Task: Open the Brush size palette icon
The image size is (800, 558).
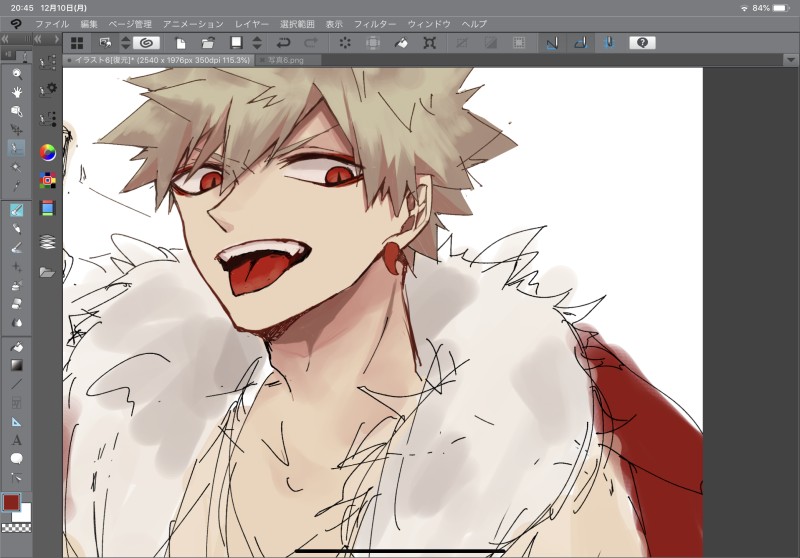Action: [48, 119]
